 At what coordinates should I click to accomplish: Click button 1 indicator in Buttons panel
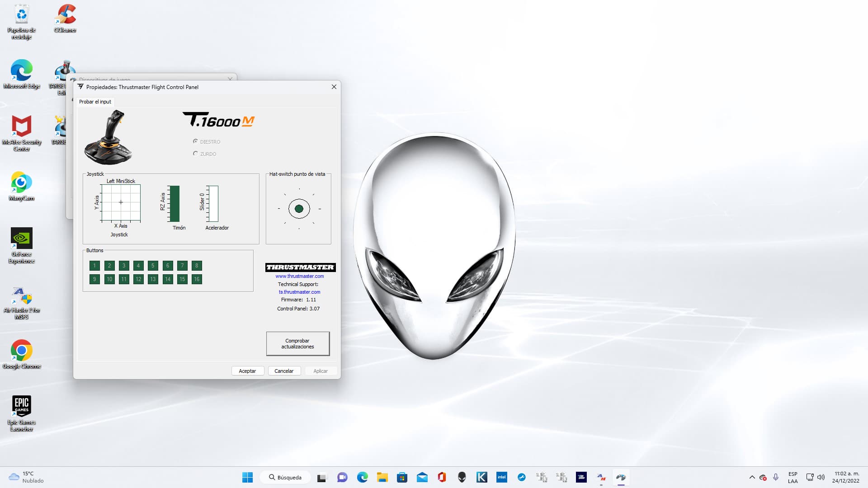click(94, 266)
